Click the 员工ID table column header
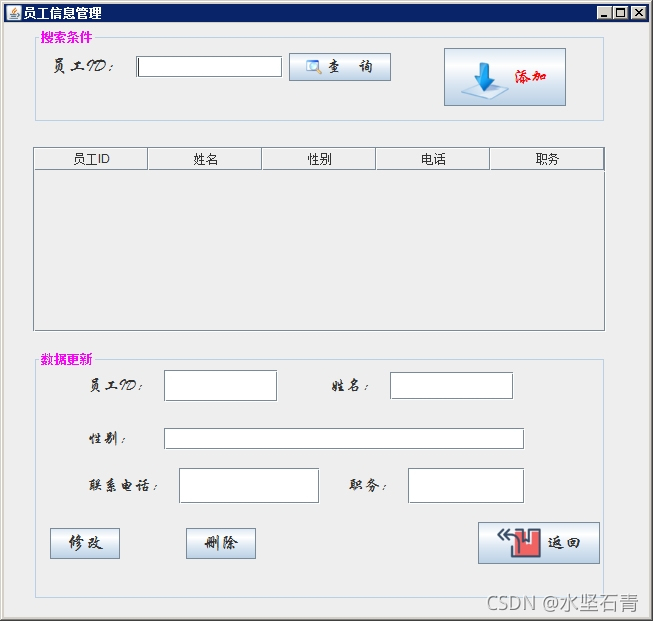Viewport: 653px width, 621px height. pos(91,159)
